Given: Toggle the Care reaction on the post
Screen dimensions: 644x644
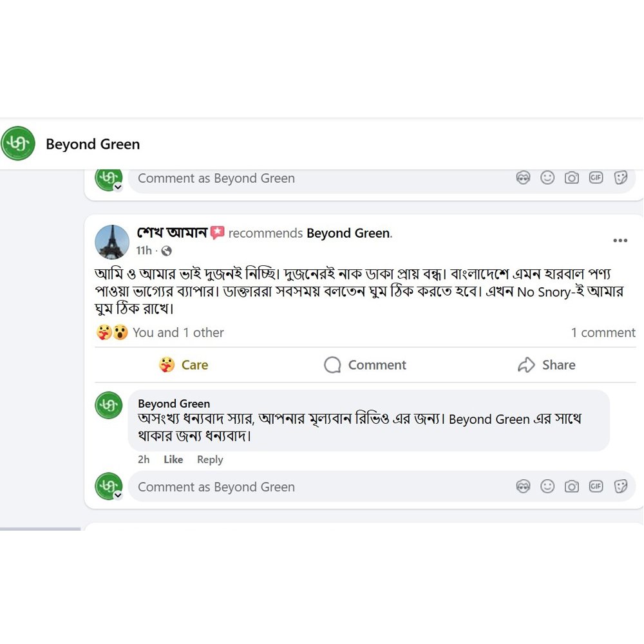Looking at the screenshot, I should (x=184, y=365).
